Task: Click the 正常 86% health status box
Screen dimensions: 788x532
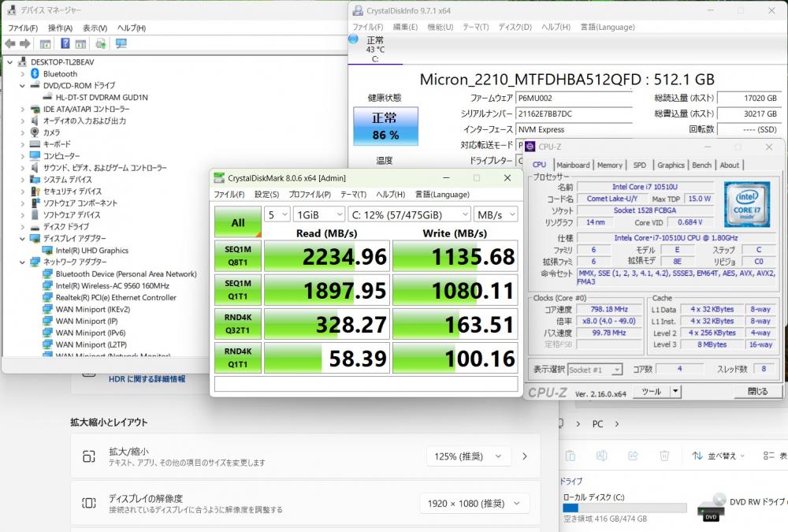Action: click(385, 126)
